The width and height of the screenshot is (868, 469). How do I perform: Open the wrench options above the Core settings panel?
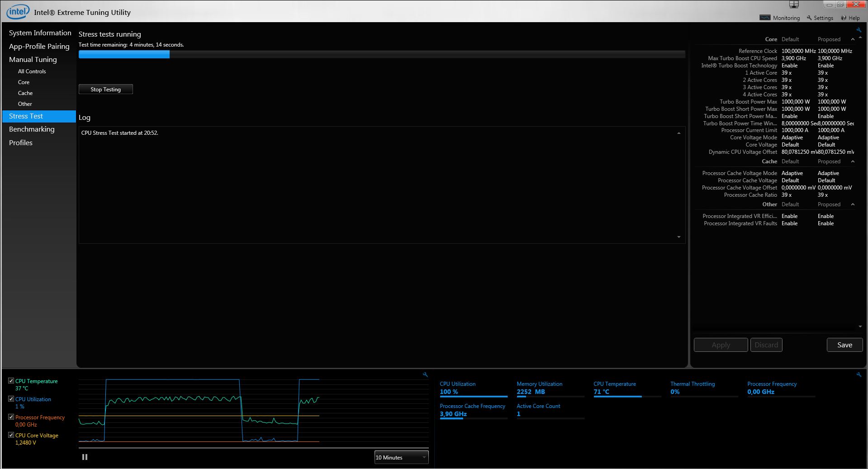(x=859, y=30)
